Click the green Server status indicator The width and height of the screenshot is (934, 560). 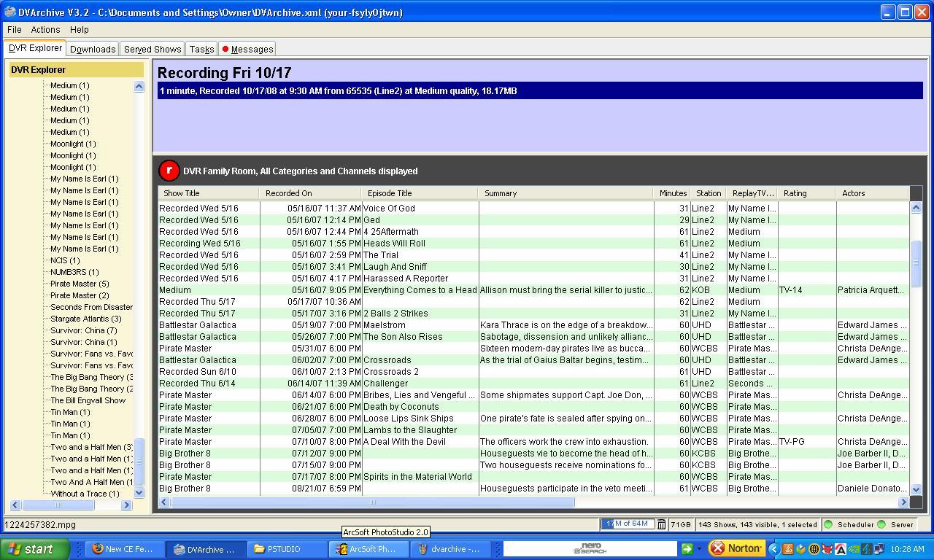(881, 524)
